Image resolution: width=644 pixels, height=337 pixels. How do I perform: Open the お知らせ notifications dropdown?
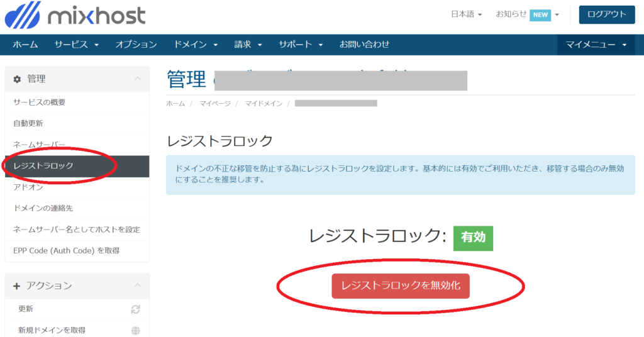[x=527, y=14]
